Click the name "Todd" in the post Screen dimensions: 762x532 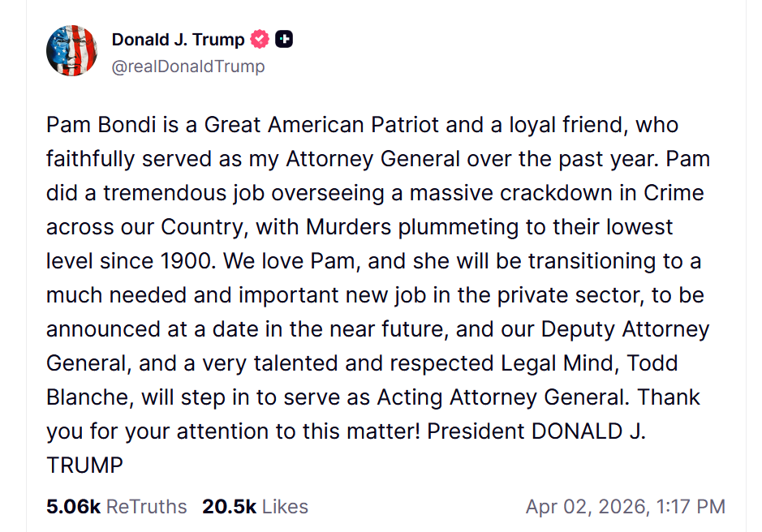point(652,363)
